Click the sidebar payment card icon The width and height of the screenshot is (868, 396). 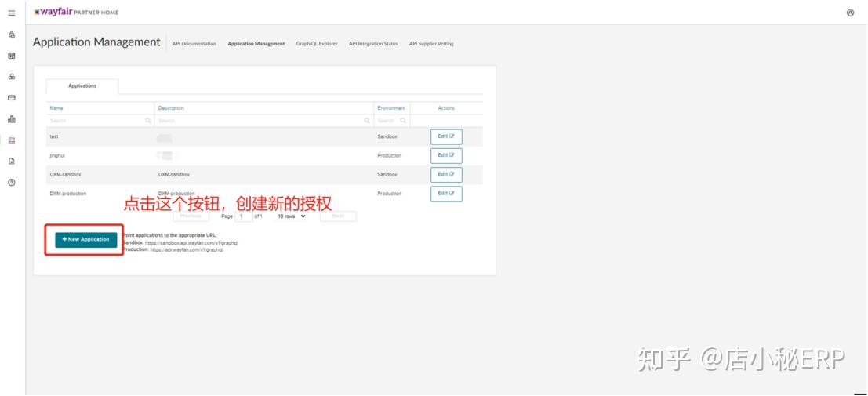click(12, 97)
